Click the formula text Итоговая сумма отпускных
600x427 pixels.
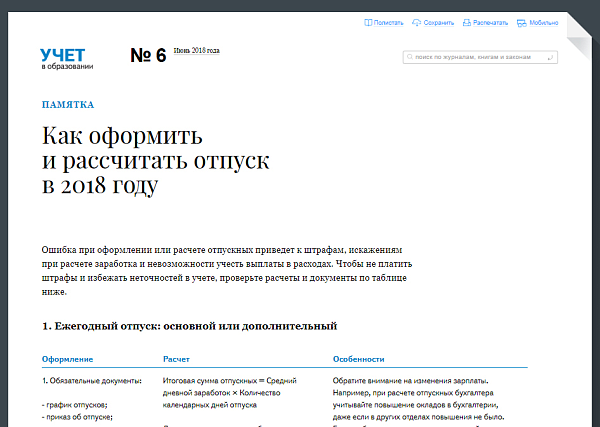229,393
